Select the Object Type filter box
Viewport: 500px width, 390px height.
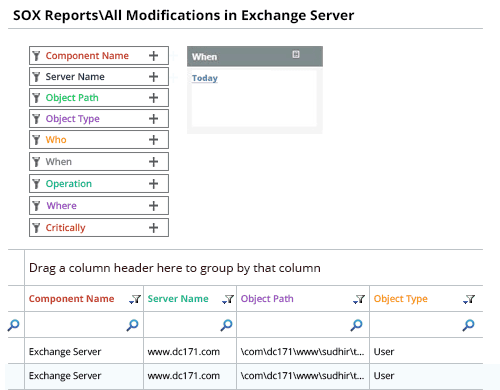tap(99, 119)
